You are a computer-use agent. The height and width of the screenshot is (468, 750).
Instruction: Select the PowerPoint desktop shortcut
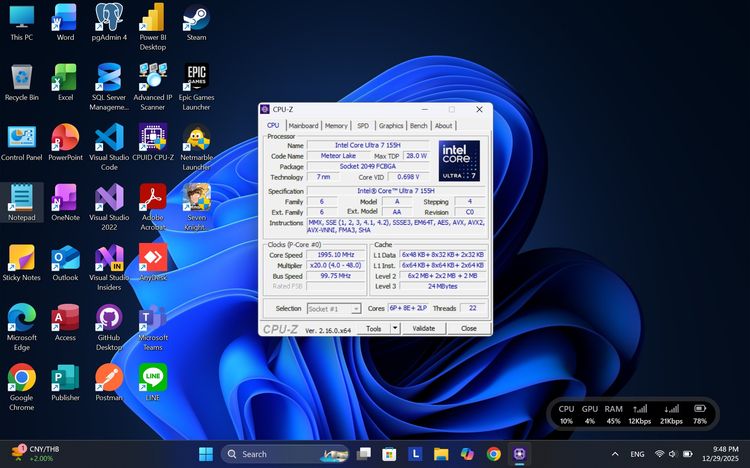tap(65, 143)
